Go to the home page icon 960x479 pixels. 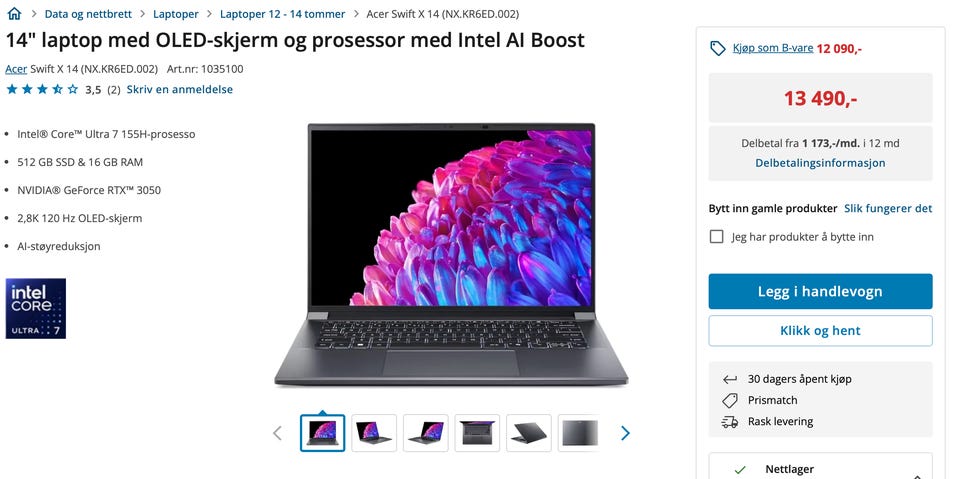tap(13, 13)
